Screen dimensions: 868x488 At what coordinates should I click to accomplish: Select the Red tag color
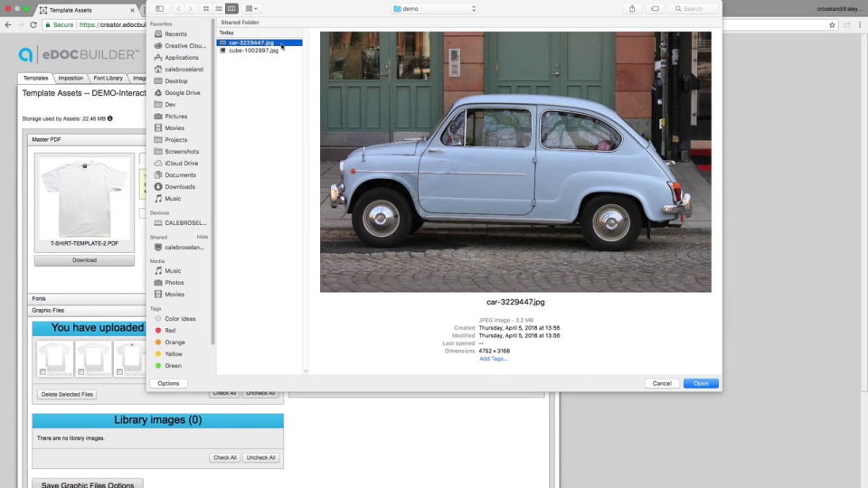pos(170,331)
